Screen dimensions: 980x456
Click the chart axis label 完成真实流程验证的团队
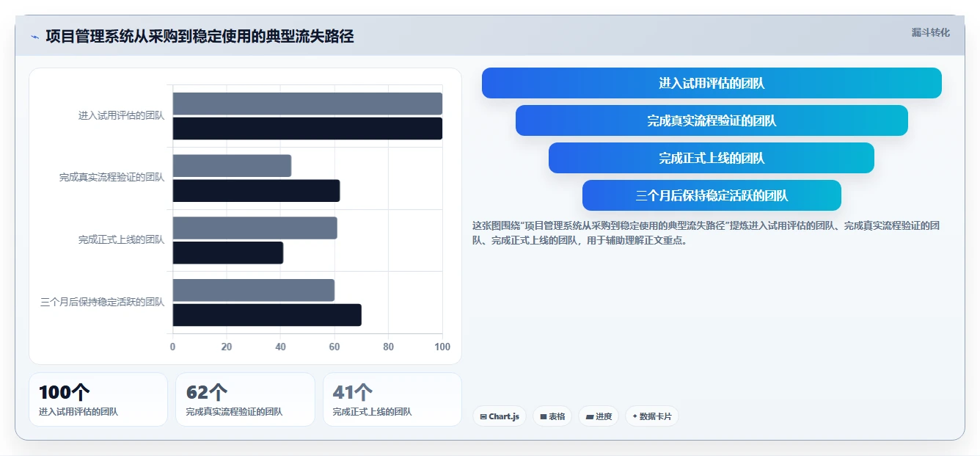111,178
